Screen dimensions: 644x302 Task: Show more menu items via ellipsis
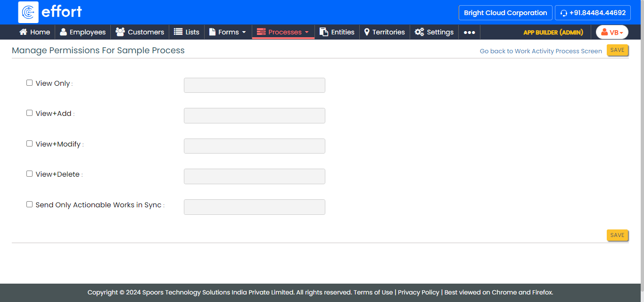(x=469, y=32)
